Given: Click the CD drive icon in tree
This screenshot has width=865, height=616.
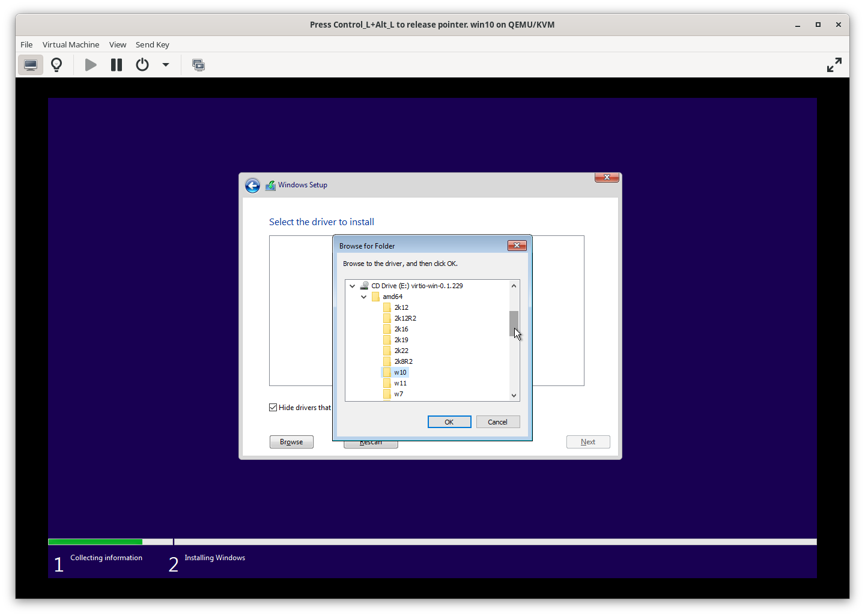Looking at the screenshot, I should coord(364,286).
